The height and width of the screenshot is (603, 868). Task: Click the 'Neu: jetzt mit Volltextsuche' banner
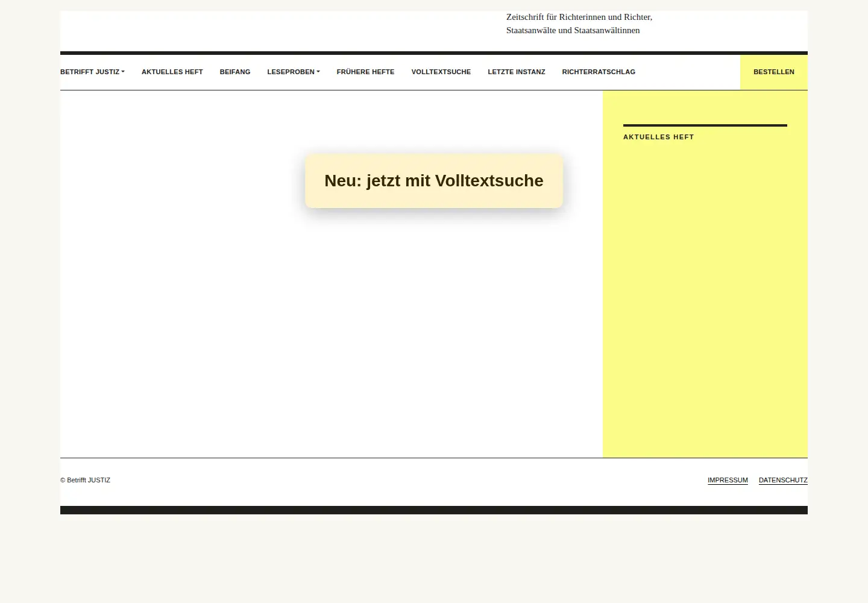(x=434, y=181)
